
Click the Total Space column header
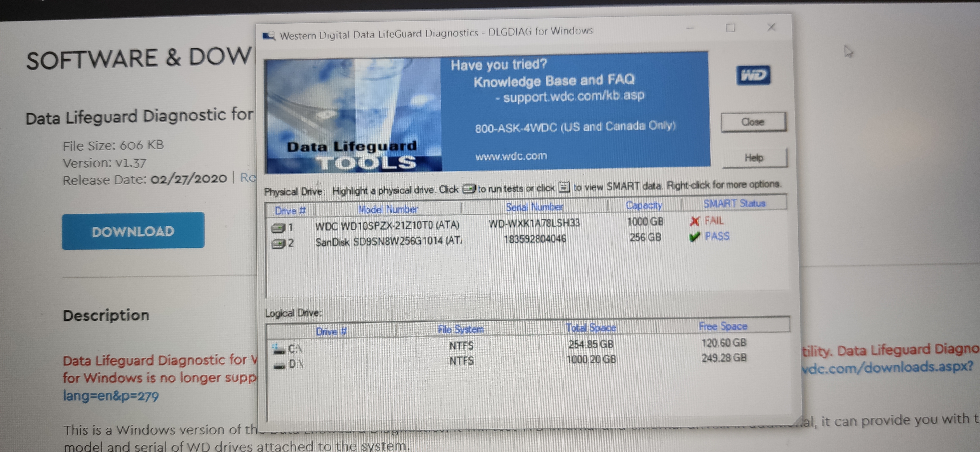coord(590,328)
